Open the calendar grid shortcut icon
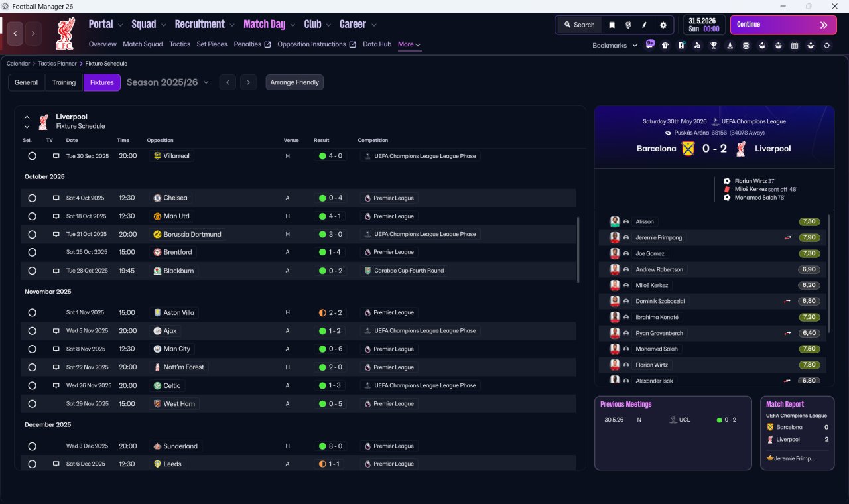 point(795,45)
